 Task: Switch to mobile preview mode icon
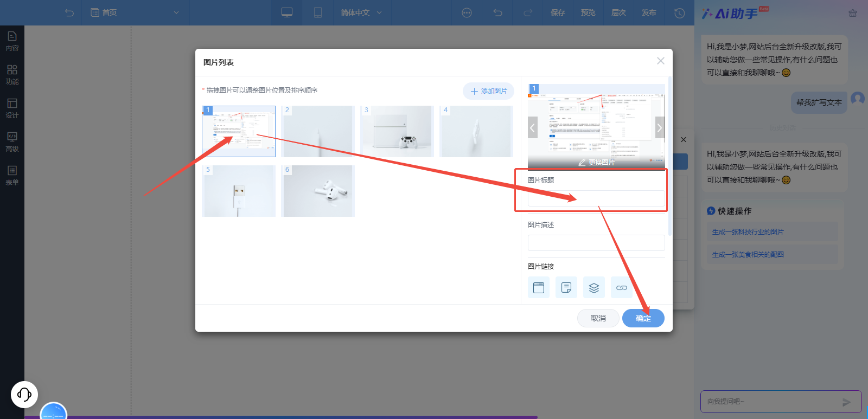[318, 12]
